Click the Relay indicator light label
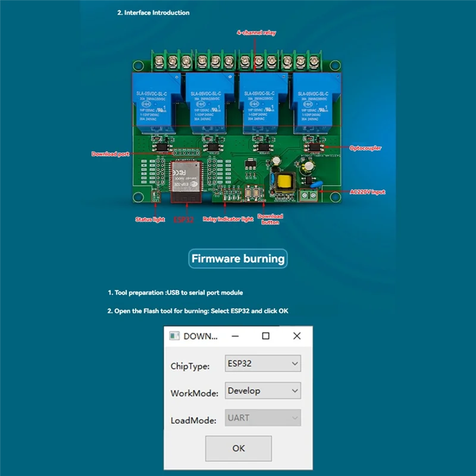476x476 pixels. tap(228, 218)
